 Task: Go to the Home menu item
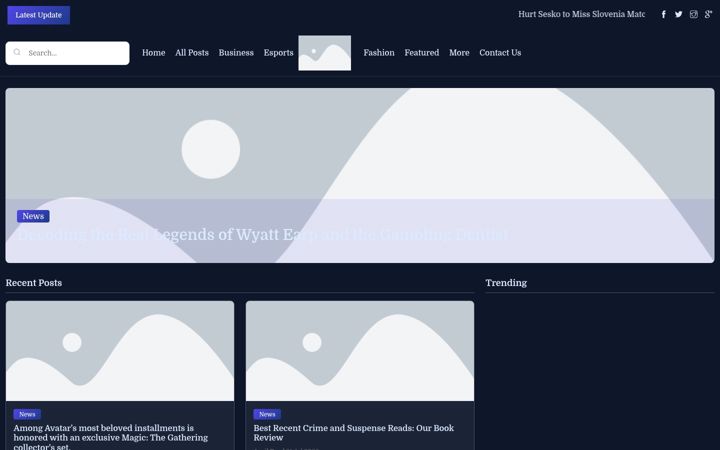(154, 53)
